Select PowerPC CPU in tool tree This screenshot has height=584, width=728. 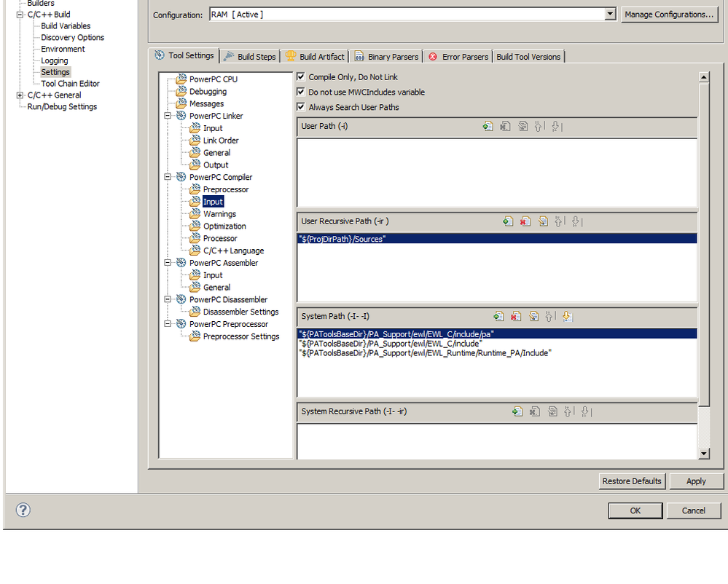[x=213, y=79]
